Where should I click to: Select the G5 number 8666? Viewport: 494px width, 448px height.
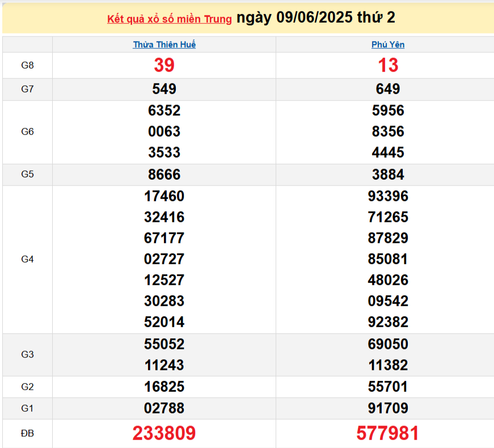click(x=164, y=175)
